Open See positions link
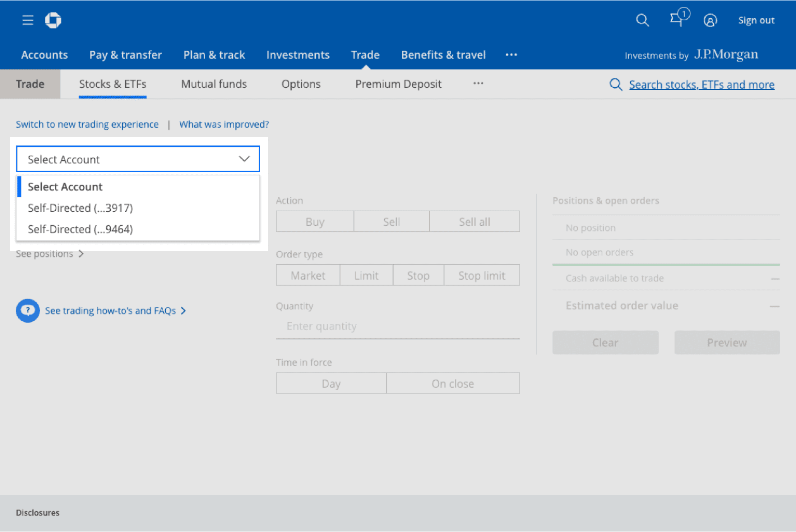Viewport: 796px width, 532px height. tap(44, 254)
